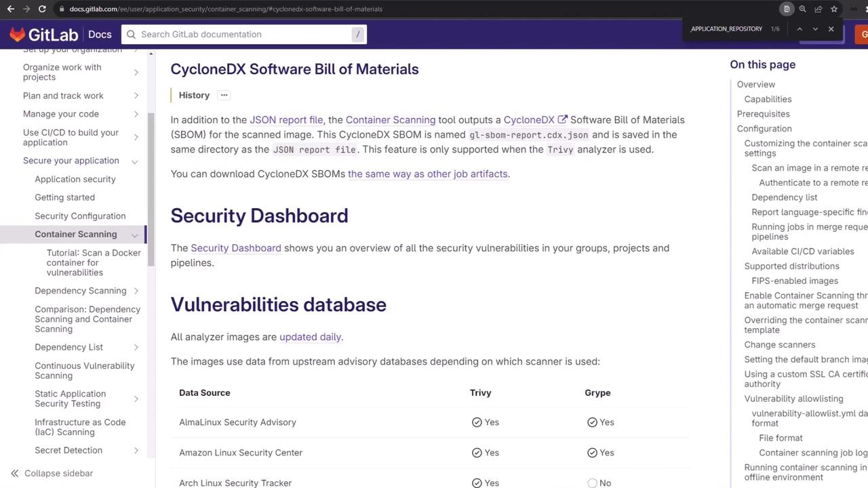Viewport: 868px width, 488px height.
Task: Close the find-in-page bar
Action: (x=831, y=29)
